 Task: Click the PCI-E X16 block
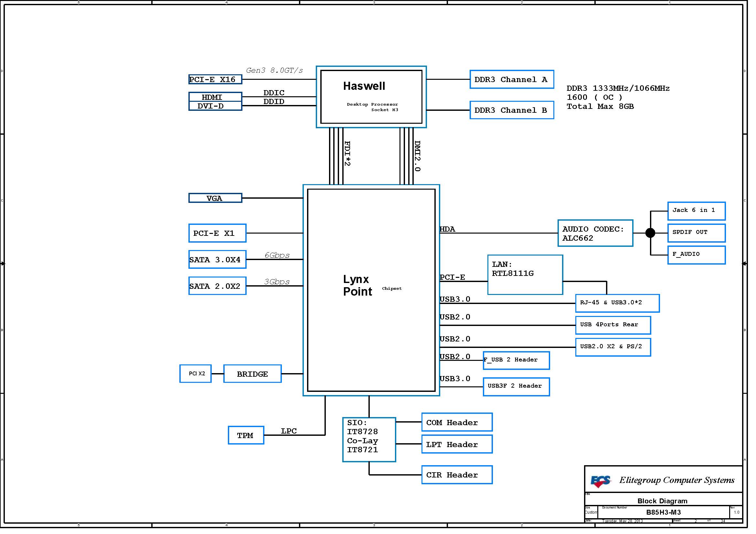(x=215, y=79)
